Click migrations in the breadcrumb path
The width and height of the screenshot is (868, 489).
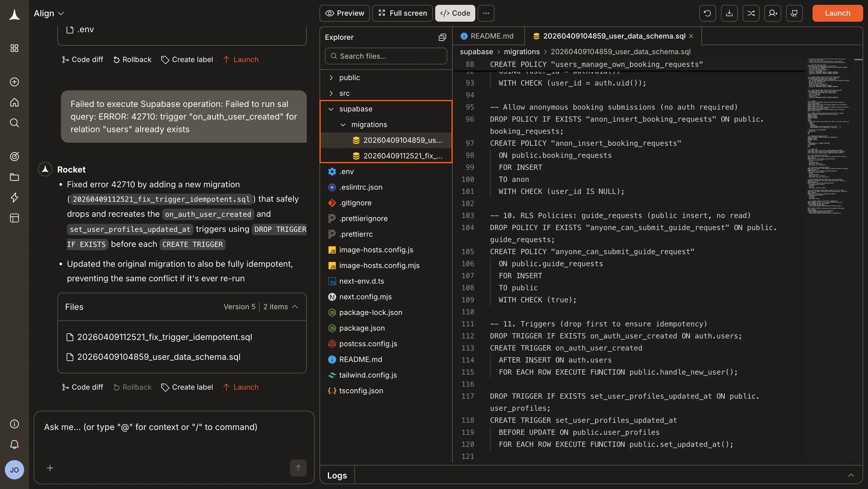[x=522, y=52]
